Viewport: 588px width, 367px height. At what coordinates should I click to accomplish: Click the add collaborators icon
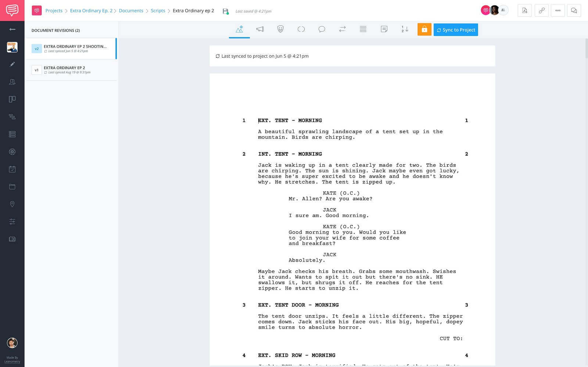pyautogui.click(x=503, y=10)
